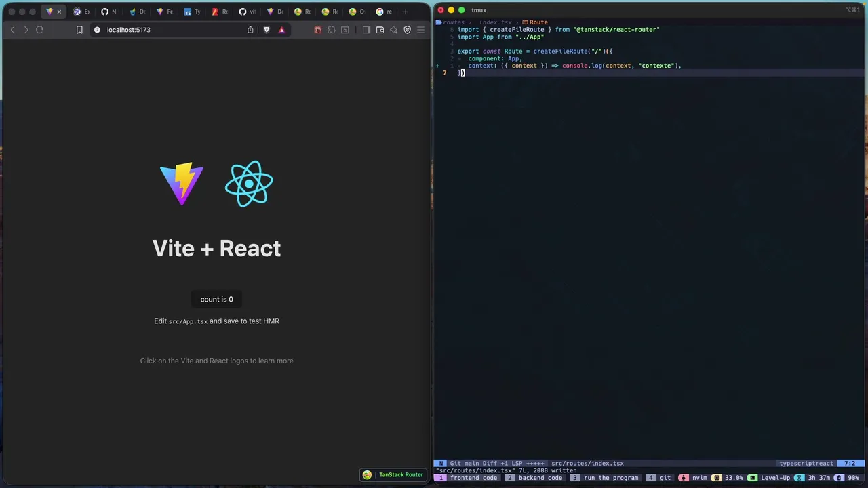Image resolution: width=868 pixels, height=488 pixels.
Task: Open a new browser tab with plus
Action: 406,12
